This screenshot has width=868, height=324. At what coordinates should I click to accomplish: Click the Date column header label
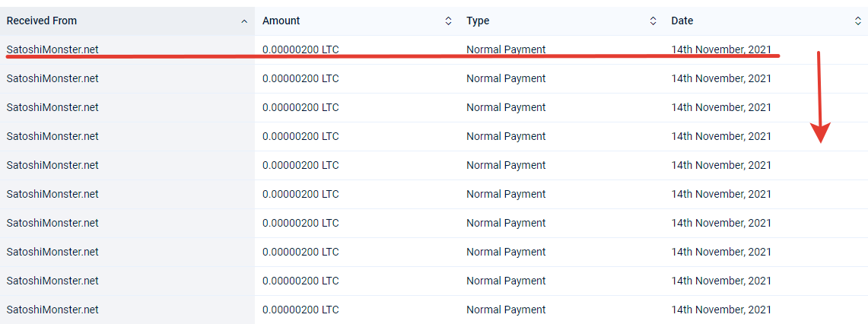[682, 21]
